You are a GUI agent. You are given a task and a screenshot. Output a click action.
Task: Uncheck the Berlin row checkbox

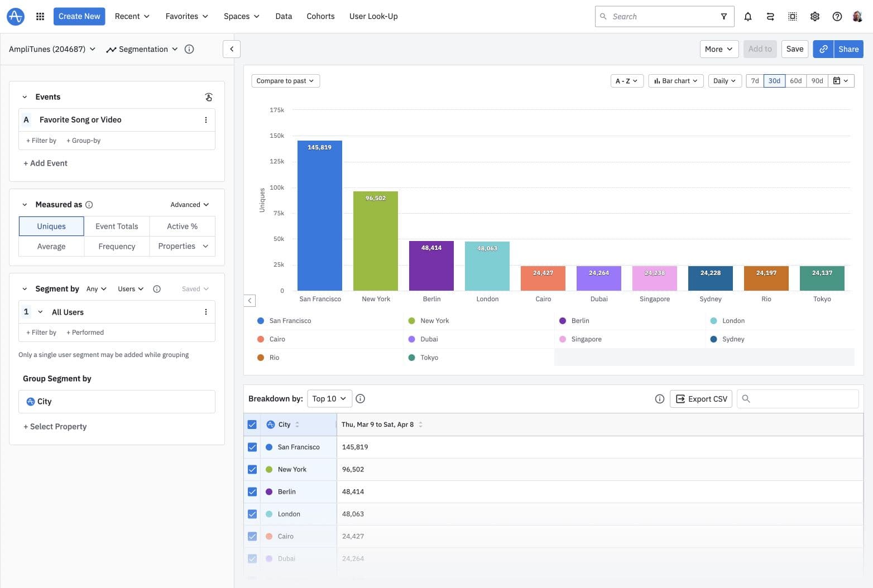coord(252,491)
